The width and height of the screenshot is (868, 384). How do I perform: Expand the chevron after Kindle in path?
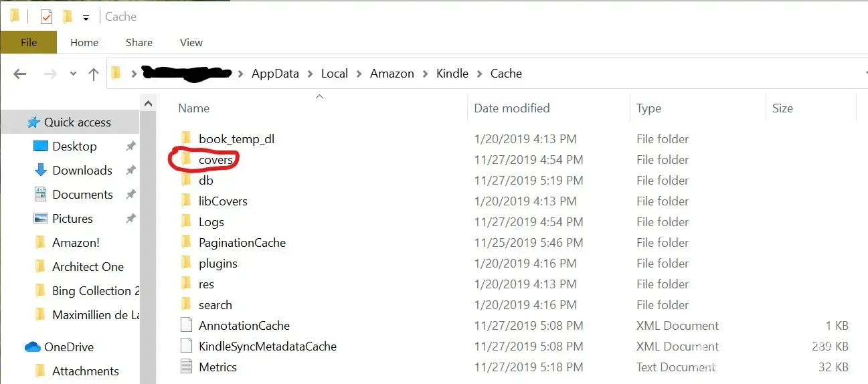(x=479, y=74)
